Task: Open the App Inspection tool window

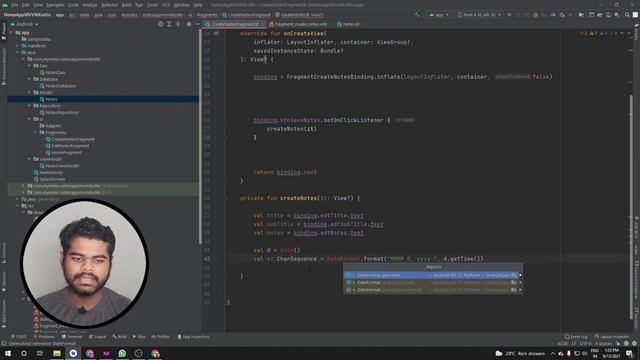Action: pyautogui.click(x=193, y=337)
